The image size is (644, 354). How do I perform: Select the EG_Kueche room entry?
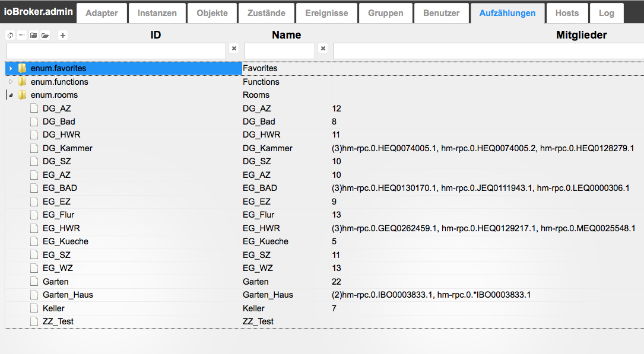pos(65,241)
